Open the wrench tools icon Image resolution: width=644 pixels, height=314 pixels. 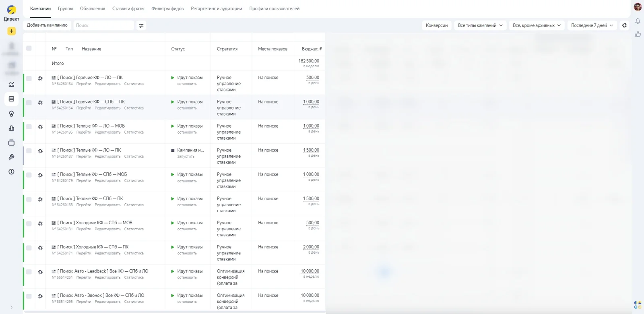pyautogui.click(x=11, y=157)
